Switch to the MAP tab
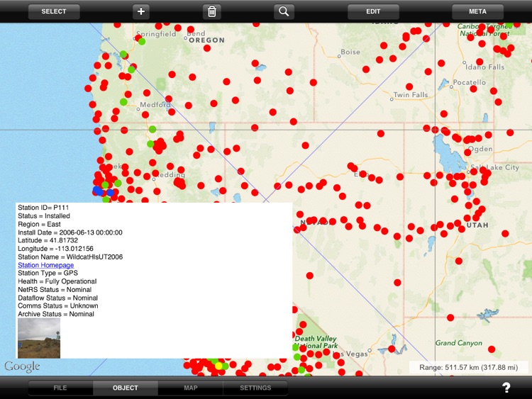 click(x=191, y=388)
